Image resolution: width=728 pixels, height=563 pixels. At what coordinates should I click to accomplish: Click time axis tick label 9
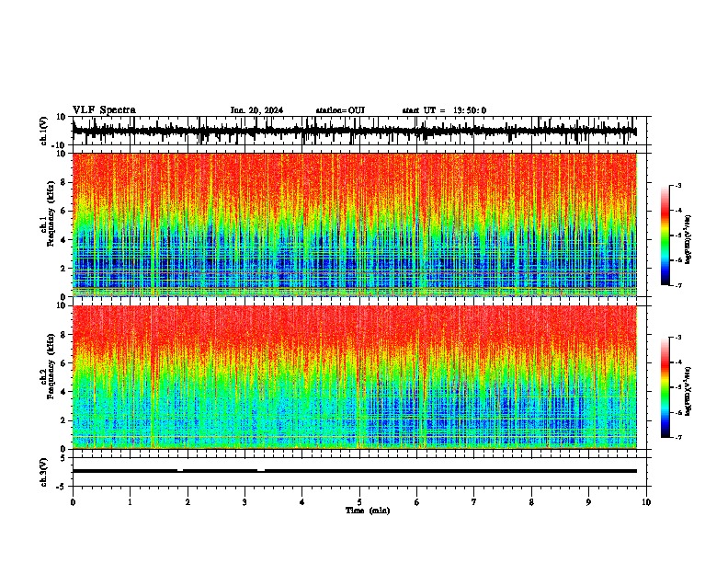pyautogui.click(x=588, y=502)
